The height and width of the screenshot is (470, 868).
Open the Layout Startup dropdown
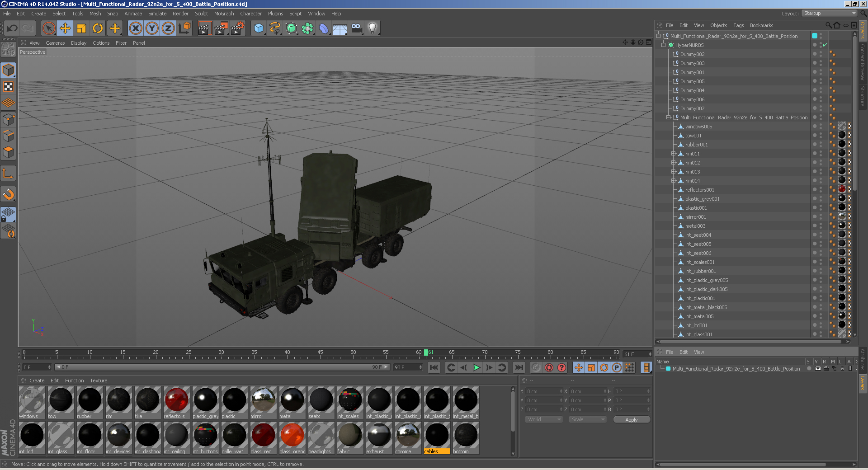pos(829,13)
